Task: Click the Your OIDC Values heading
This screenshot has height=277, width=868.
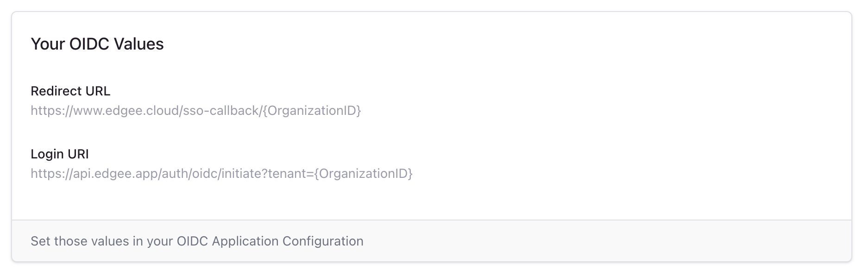Action: click(x=97, y=44)
